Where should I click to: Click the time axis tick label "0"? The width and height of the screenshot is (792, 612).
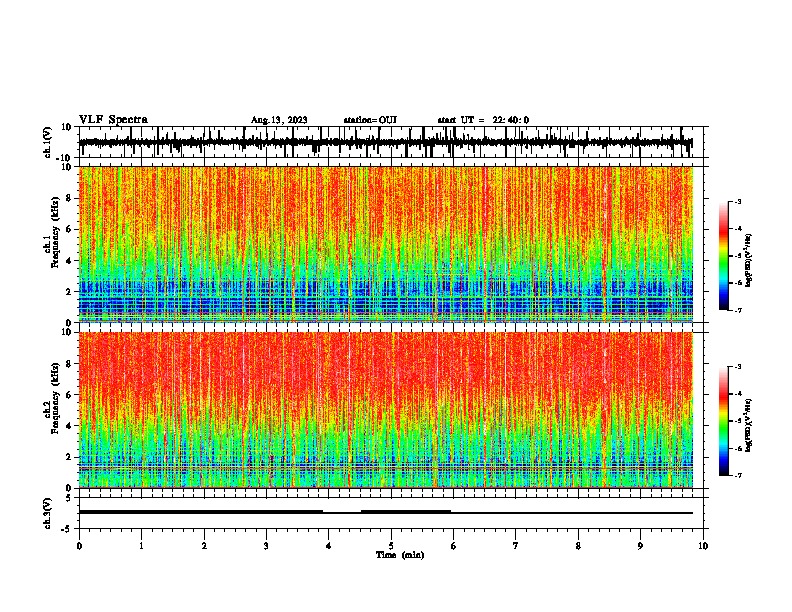click(79, 546)
